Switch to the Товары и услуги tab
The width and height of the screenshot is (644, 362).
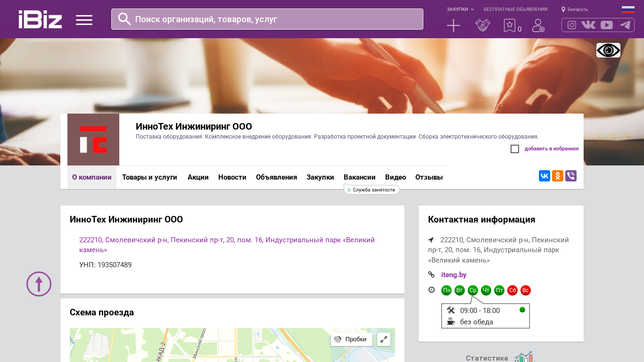(149, 177)
